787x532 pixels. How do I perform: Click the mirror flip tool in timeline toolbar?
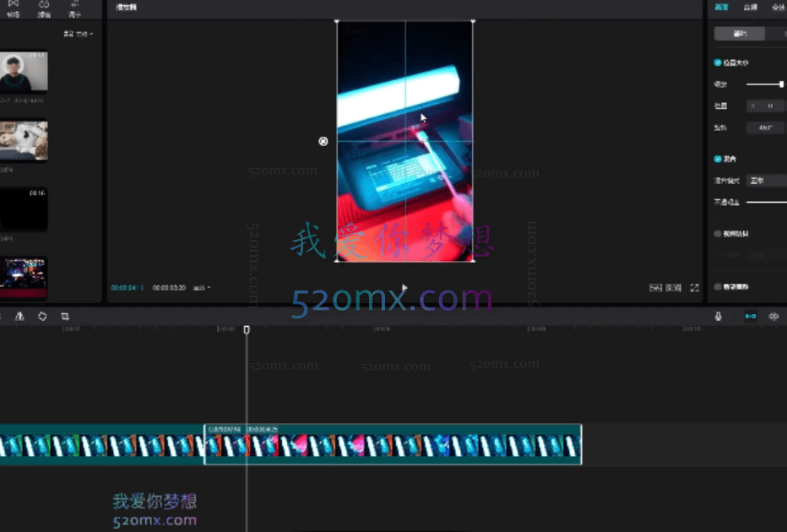[x=20, y=316]
